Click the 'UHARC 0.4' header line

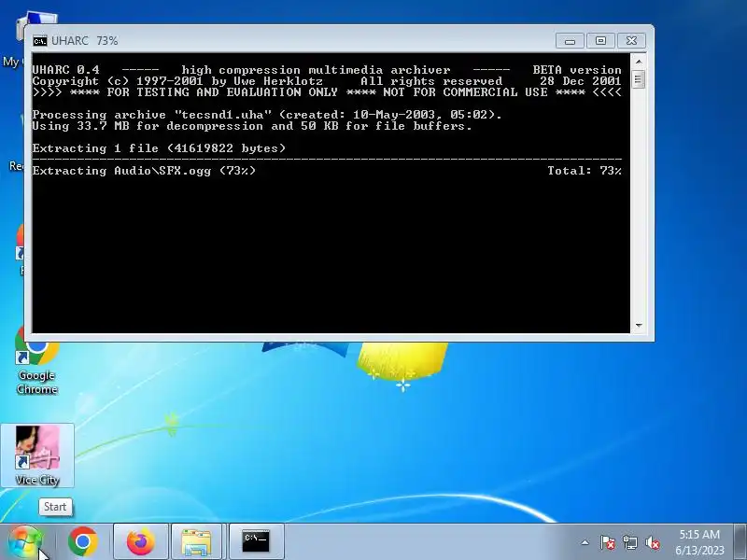coord(327,70)
